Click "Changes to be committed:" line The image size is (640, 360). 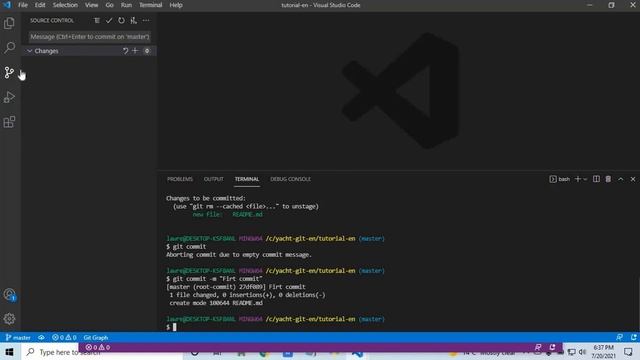click(x=206, y=198)
